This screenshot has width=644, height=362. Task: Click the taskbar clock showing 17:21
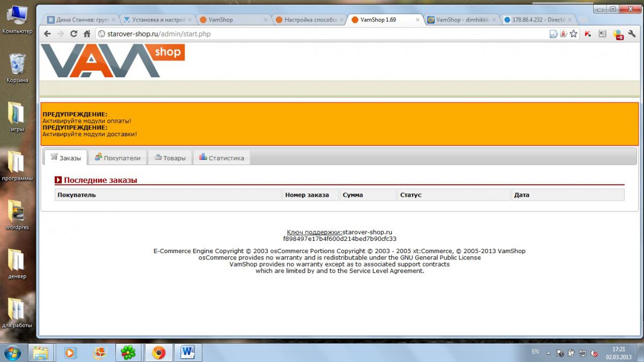pos(618,352)
